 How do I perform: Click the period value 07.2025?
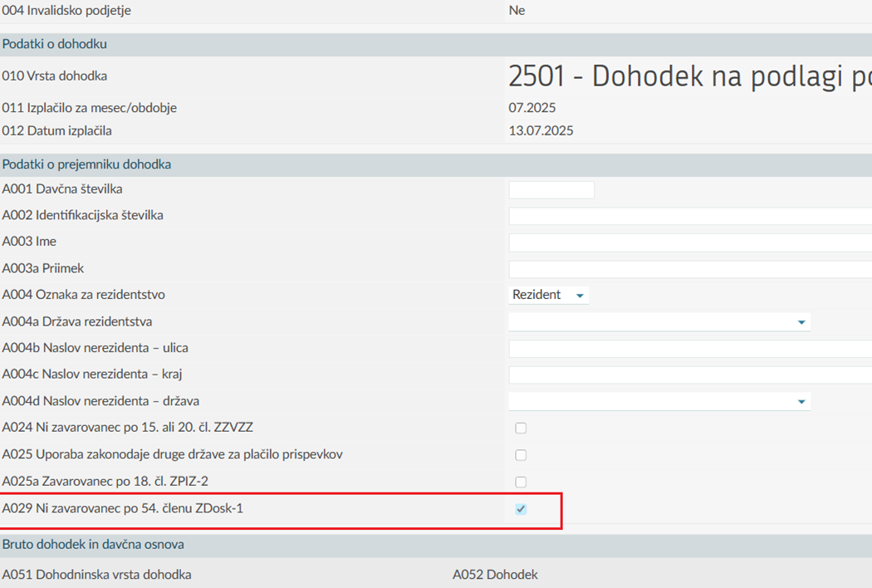(x=532, y=107)
